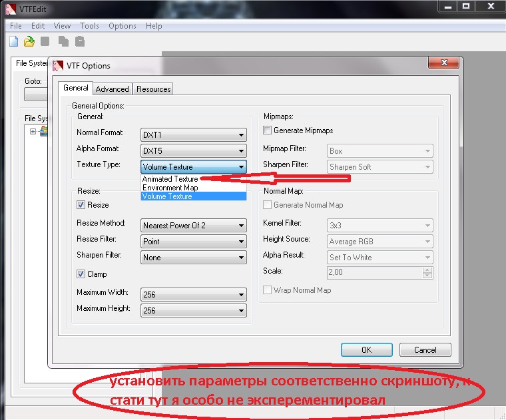The height and width of the screenshot is (420, 506).
Task: Click the Cancel button
Action: point(425,349)
